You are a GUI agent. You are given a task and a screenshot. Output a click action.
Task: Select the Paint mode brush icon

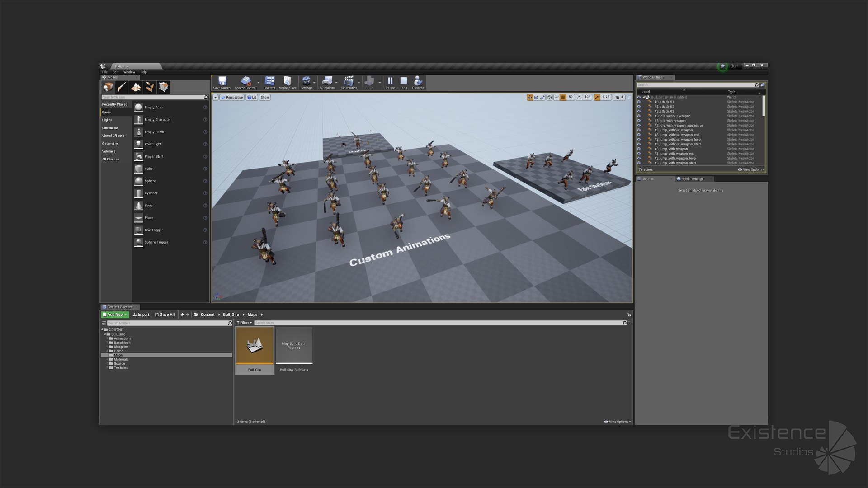122,87
